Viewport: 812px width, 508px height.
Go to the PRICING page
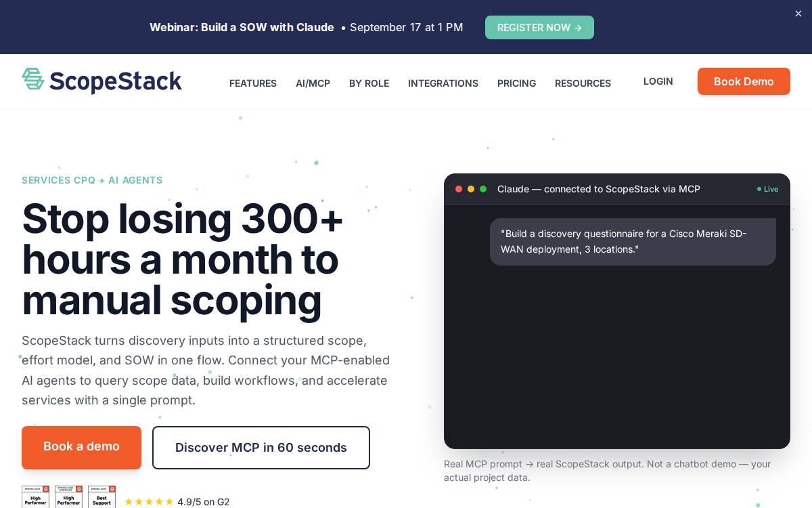click(516, 83)
